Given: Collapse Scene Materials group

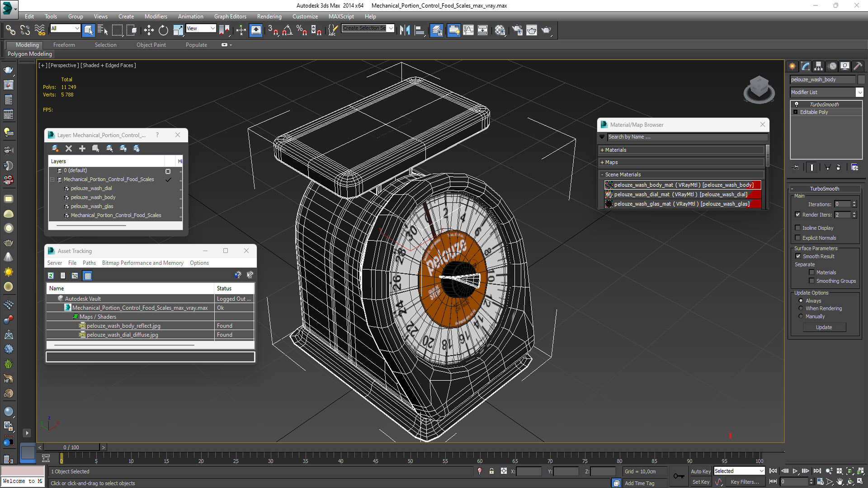Looking at the screenshot, I should coord(602,174).
